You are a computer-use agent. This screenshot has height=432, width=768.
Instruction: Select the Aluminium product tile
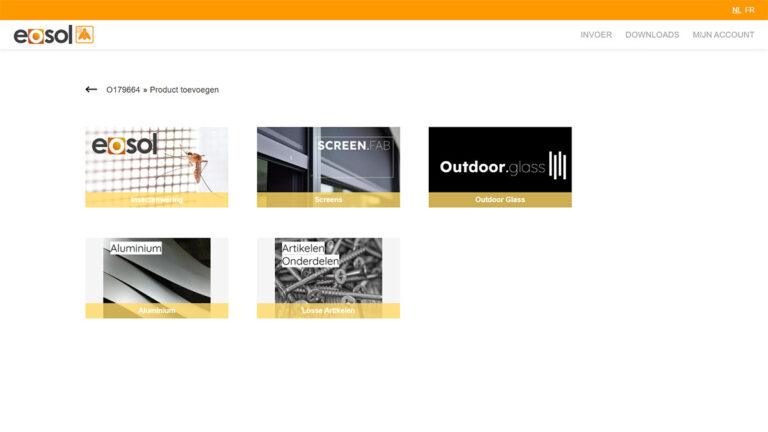coord(157,278)
